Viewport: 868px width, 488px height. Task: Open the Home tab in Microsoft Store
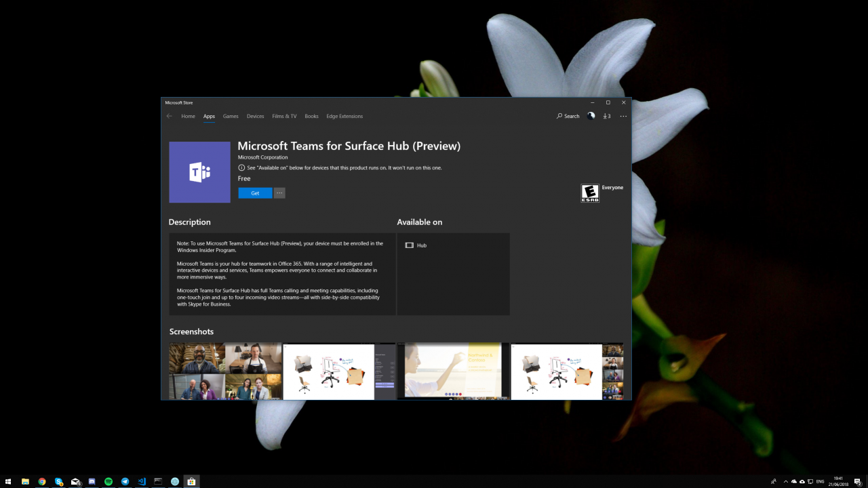(188, 116)
